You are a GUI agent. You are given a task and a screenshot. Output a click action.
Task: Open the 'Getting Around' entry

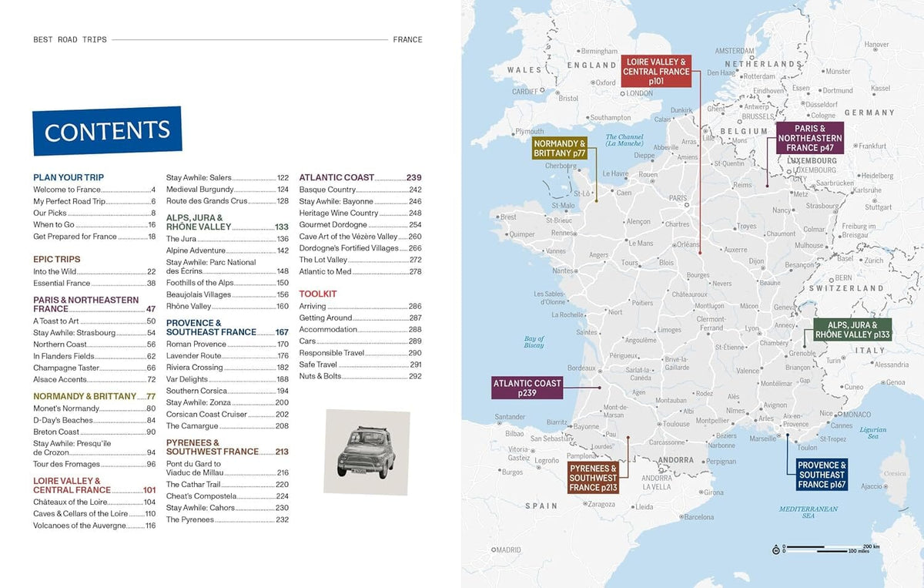tap(360, 318)
